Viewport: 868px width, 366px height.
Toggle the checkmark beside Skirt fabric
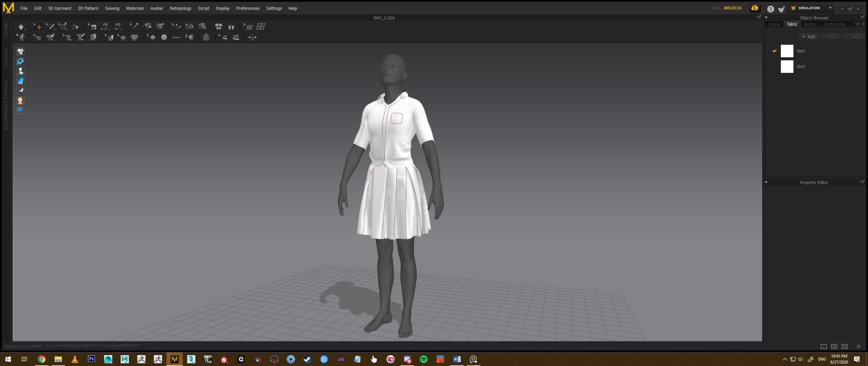pyautogui.click(x=774, y=51)
